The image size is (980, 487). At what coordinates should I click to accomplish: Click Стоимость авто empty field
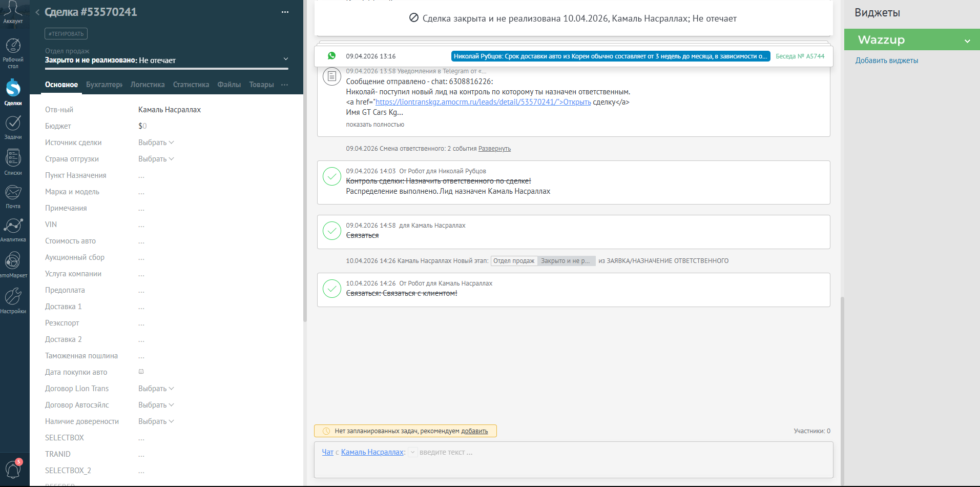click(141, 241)
